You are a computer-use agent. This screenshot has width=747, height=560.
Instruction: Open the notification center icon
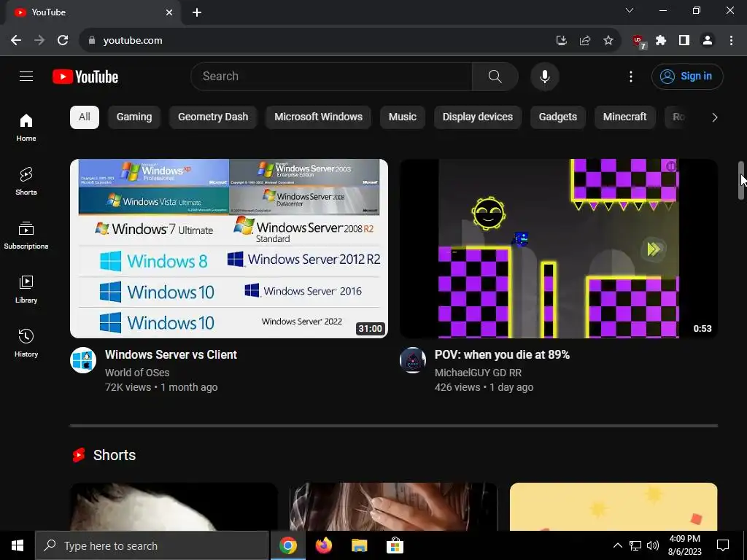[723, 545]
